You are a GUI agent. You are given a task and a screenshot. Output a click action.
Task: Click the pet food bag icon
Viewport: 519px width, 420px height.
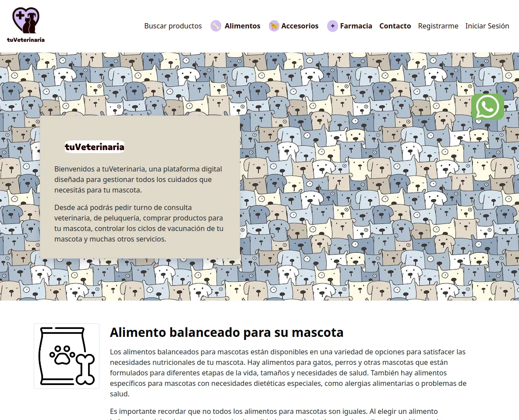(67, 356)
